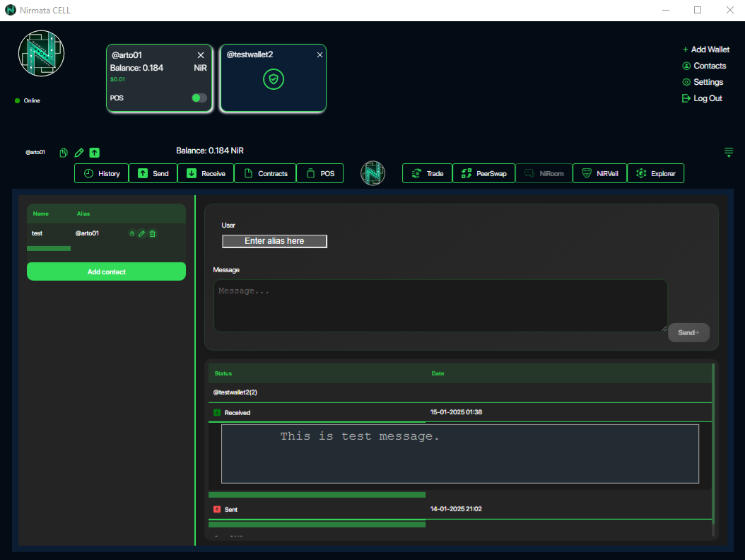Toggle POS switch on @arto01 wallet
745x560 pixels.
(x=199, y=98)
